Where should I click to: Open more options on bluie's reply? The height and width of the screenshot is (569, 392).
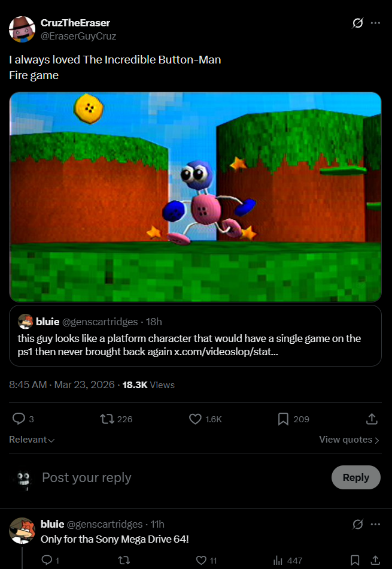375,524
